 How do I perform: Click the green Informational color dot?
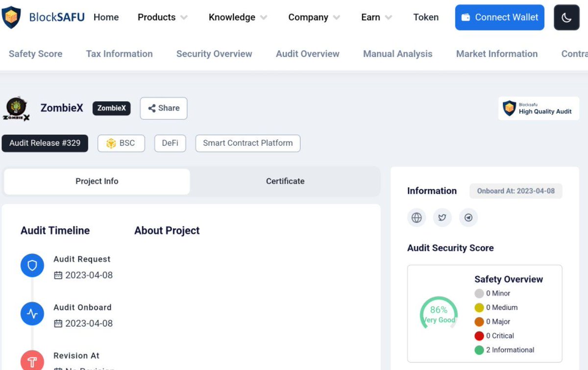[x=479, y=350]
